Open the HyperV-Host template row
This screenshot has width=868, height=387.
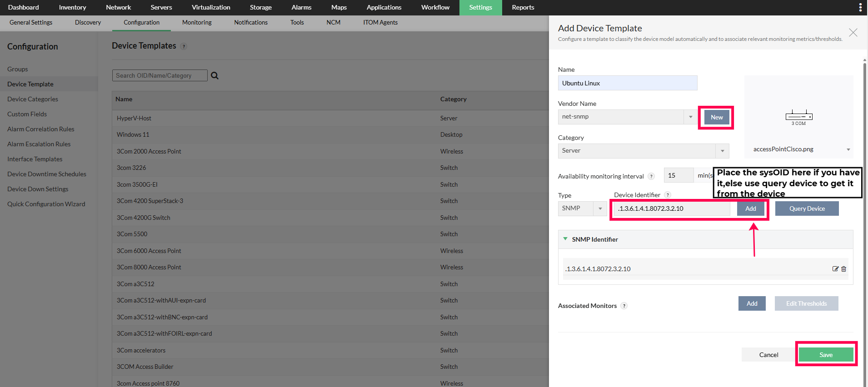(330, 118)
